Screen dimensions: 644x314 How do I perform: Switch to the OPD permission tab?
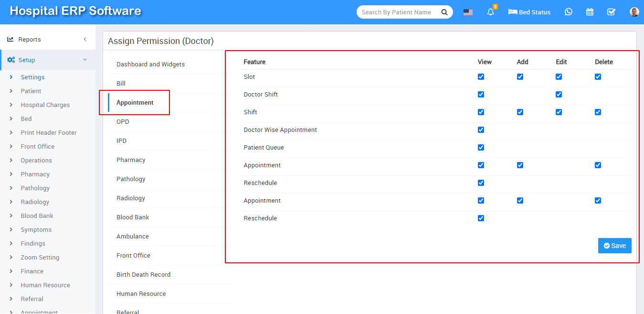tap(123, 121)
